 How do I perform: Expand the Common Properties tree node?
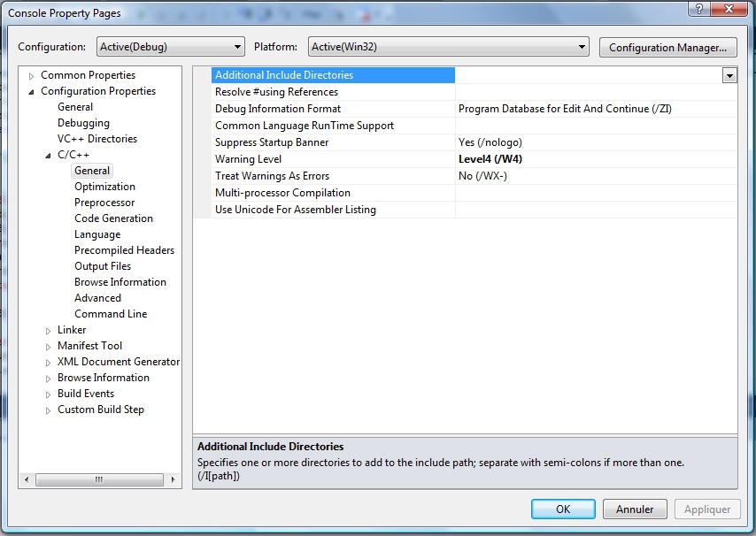click(32, 76)
